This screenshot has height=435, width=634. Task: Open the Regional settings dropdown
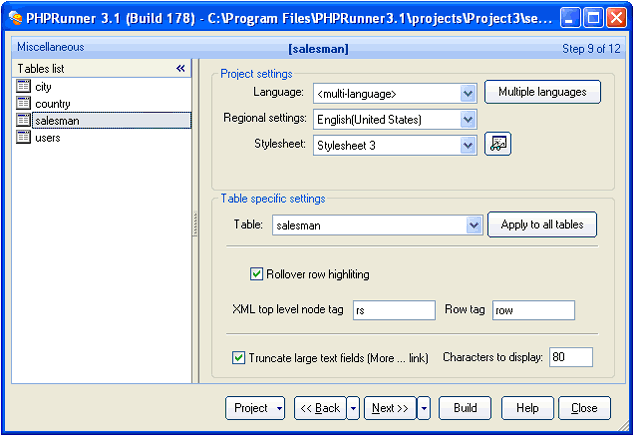468,120
